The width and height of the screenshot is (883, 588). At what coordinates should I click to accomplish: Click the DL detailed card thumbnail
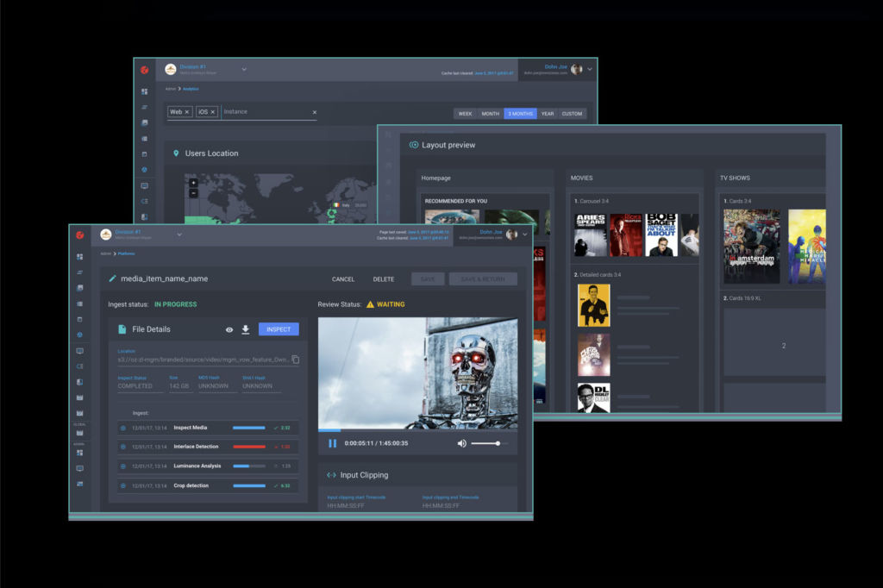593,397
